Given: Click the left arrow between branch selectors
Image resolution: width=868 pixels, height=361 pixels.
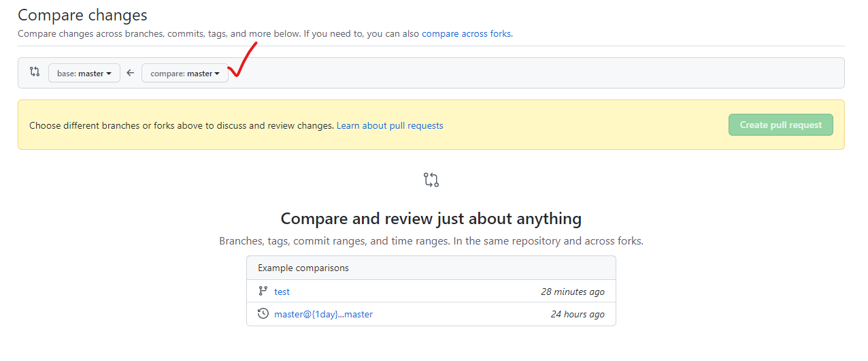Looking at the screenshot, I should click(x=131, y=73).
